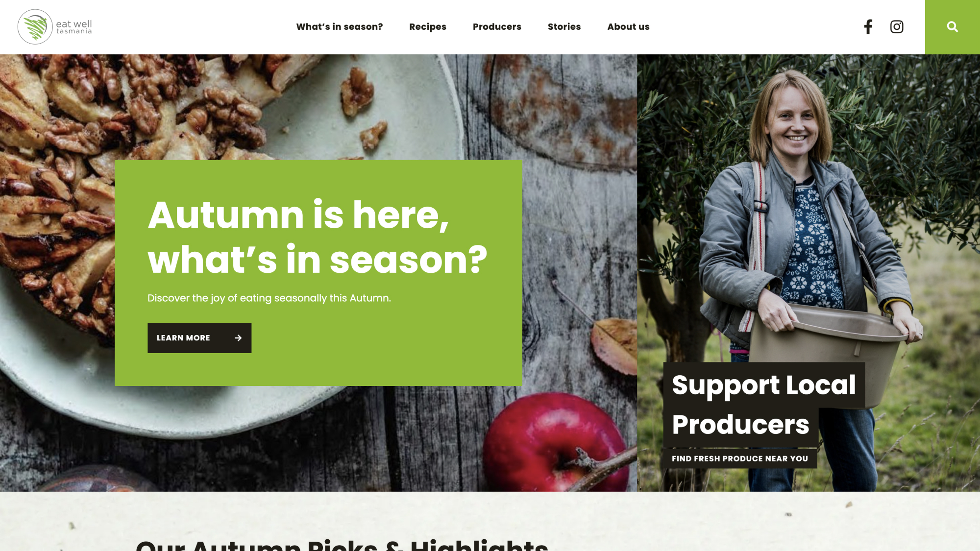Go to the Recipes menu item
Image resolution: width=980 pixels, height=551 pixels.
[428, 27]
